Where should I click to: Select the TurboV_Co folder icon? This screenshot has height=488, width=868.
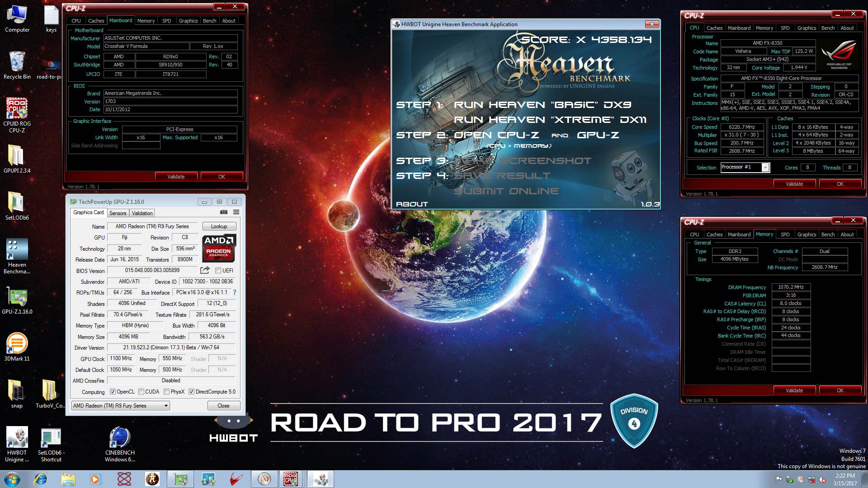[x=50, y=394]
